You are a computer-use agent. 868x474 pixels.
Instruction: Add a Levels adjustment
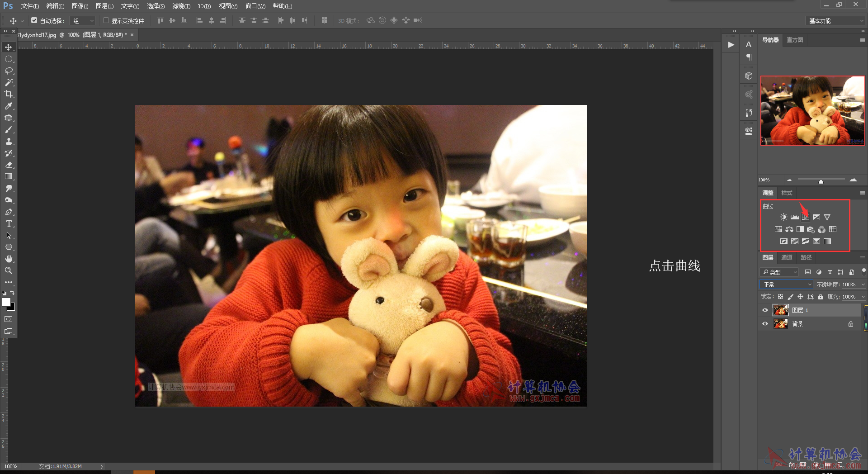(x=794, y=217)
